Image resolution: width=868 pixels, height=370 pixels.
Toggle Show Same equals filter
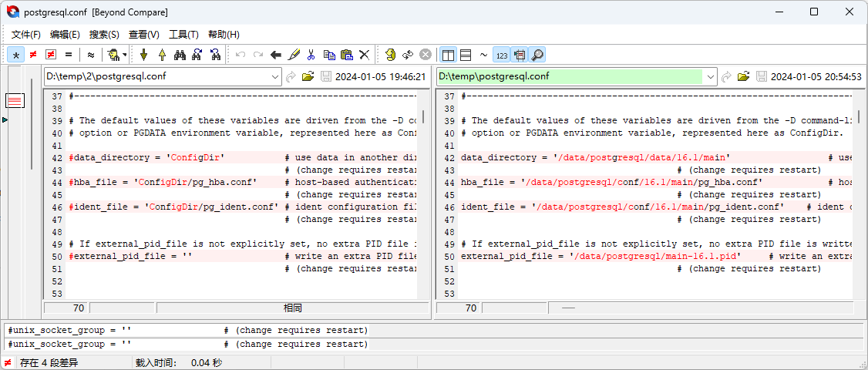[69, 55]
